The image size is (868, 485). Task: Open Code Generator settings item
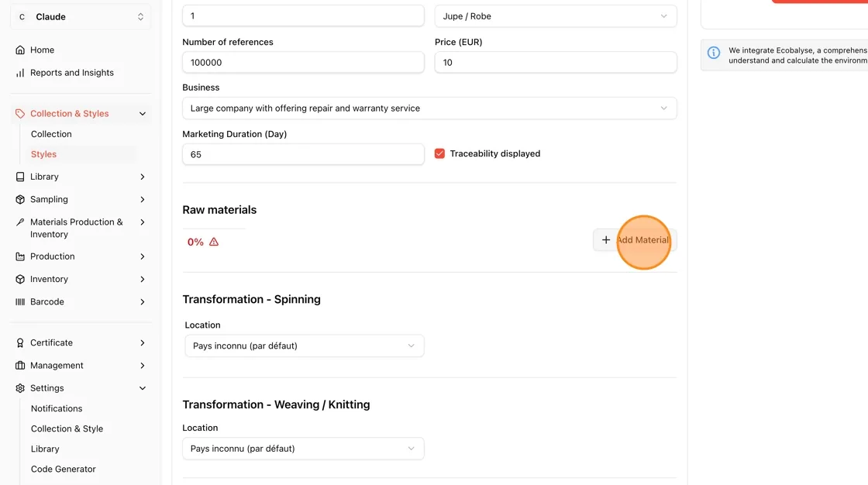63,469
